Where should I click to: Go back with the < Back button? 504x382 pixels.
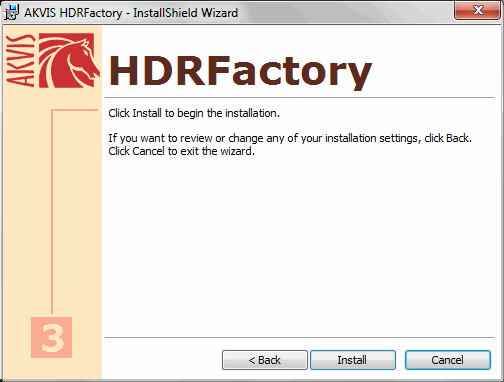(265, 360)
